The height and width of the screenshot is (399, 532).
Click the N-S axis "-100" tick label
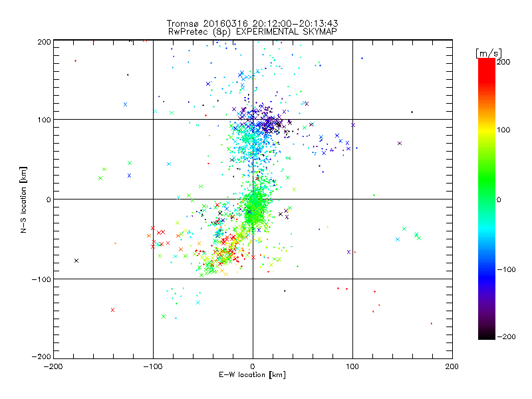point(41,279)
